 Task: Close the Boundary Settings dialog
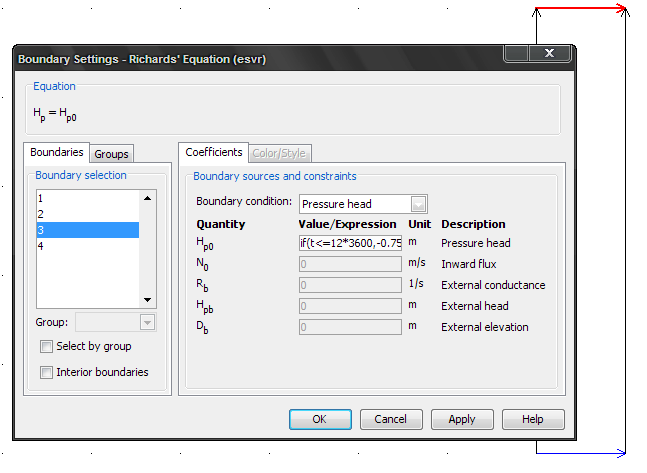[549, 54]
